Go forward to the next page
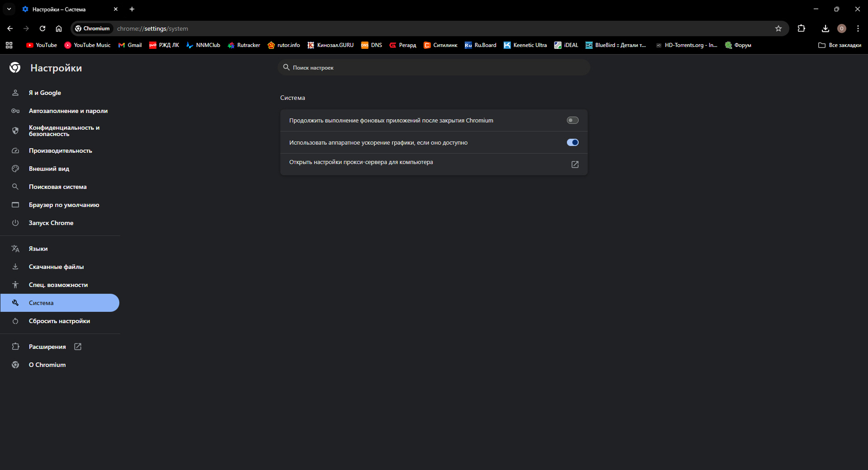Viewport: 868px width, 470px height. tap(26, 29)
